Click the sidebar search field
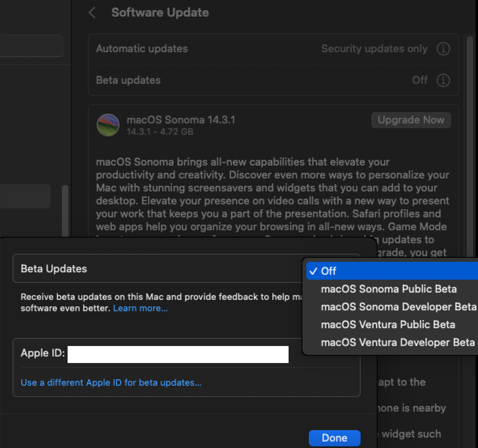Image resolution: width=478 pixels, height=448 pixels. (32, 45)
